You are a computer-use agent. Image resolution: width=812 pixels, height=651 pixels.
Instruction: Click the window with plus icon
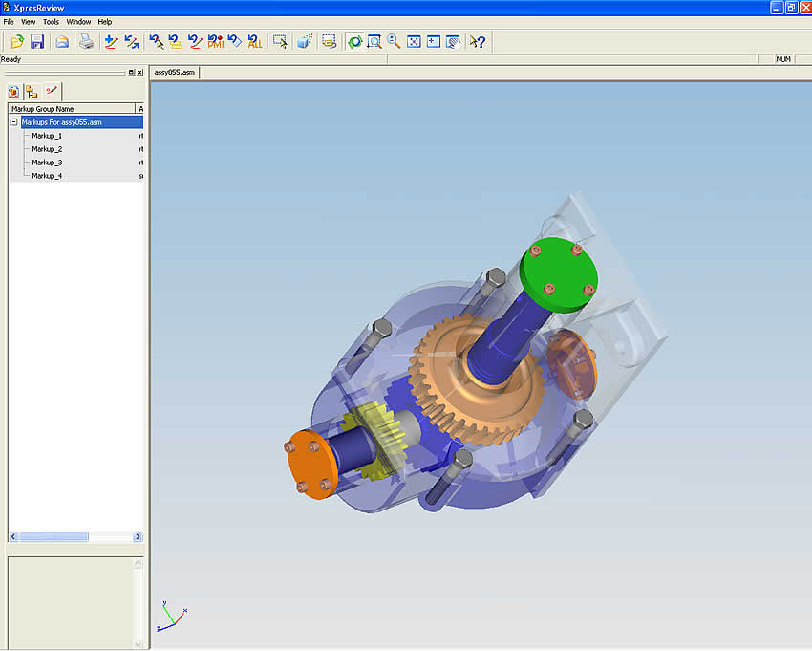pos(434,41)
